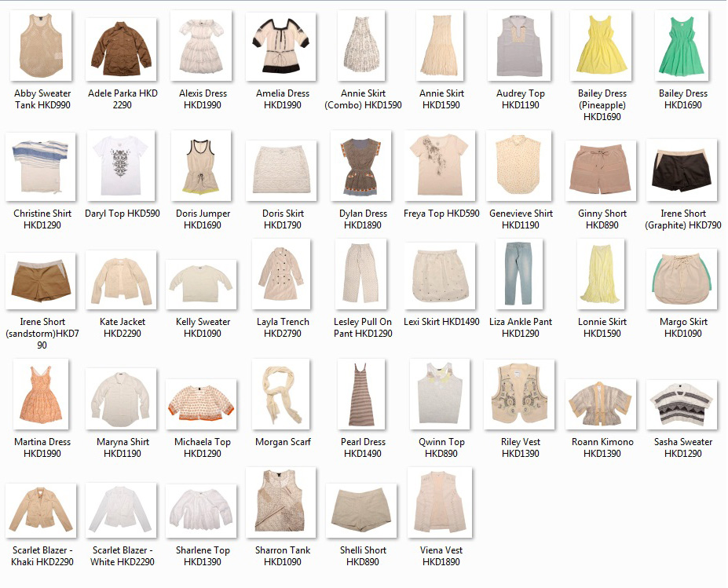
Task: Select the Kelly Sweater image
Action: (202, 284)
